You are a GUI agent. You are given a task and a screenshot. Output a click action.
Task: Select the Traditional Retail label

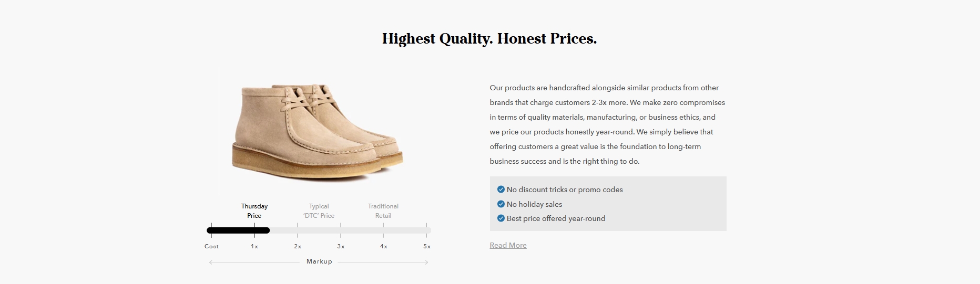point(383,211)
